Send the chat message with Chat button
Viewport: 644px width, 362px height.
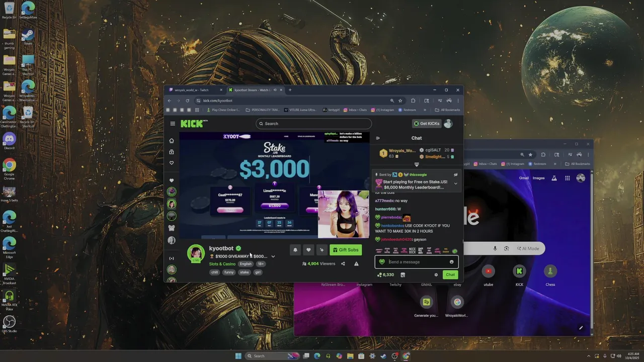click(450, 275)
